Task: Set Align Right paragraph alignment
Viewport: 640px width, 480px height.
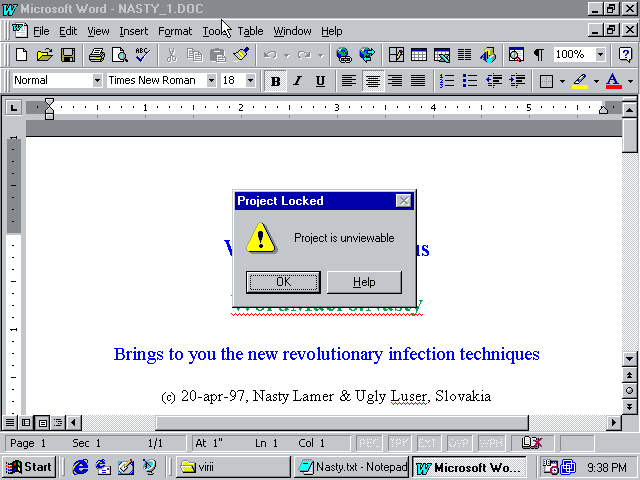Action: pos(395,81)
